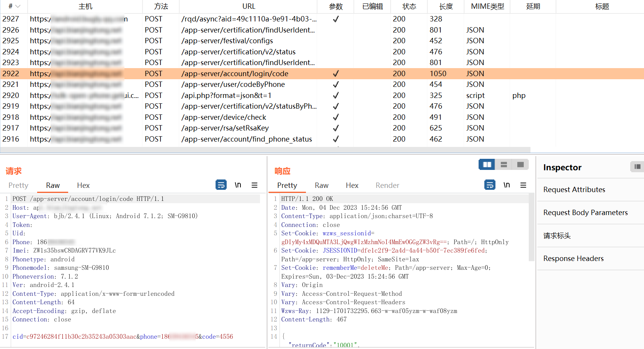Click php extension cell in row 2920

[519, 95]
